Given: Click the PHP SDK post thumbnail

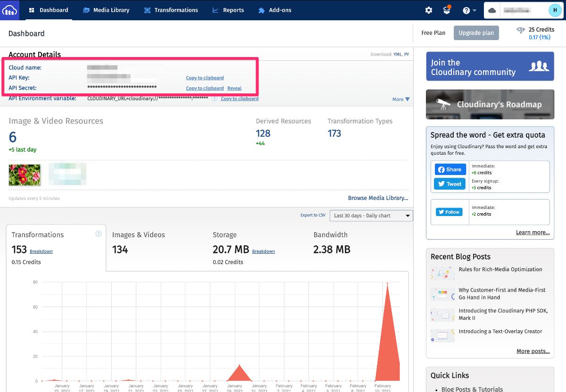Looking at the screenshot, I should [442, 315].
